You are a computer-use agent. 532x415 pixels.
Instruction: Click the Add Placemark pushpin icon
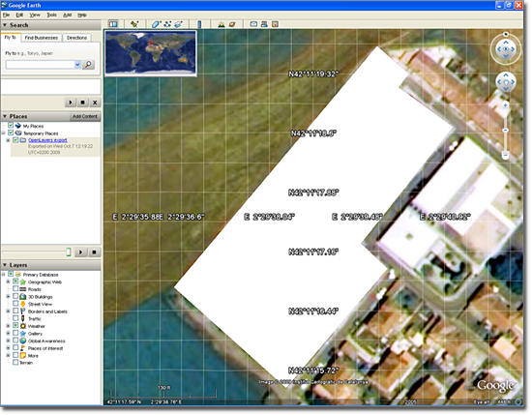pyautogui.click(x=134, y=24)
